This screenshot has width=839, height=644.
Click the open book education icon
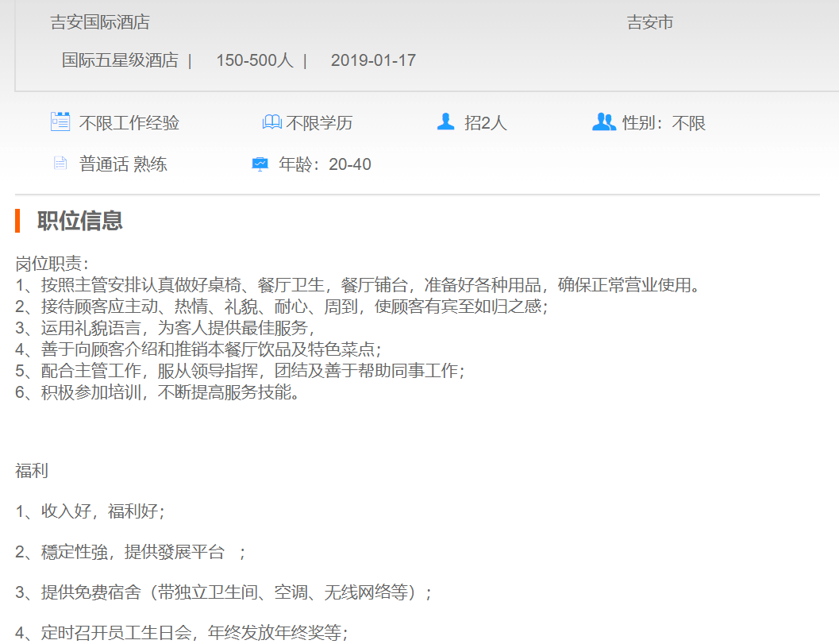pos(271,122)
